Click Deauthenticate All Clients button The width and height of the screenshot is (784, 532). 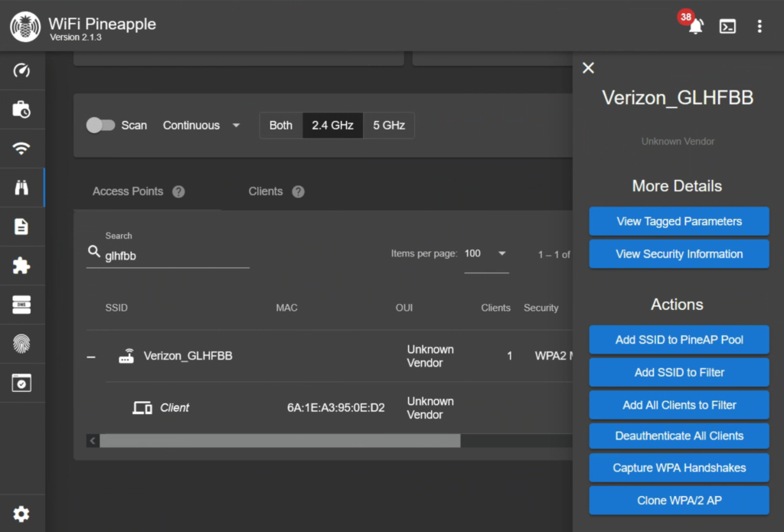679,436
